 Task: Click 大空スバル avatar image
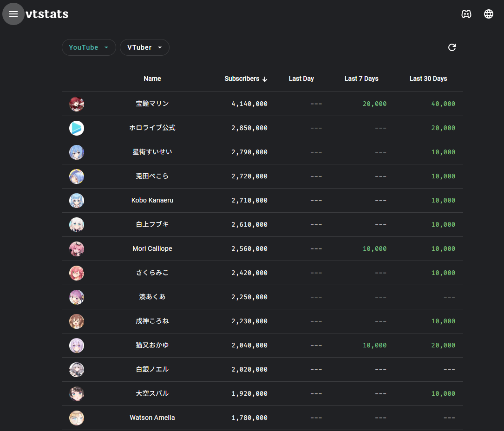click(77, 394)
